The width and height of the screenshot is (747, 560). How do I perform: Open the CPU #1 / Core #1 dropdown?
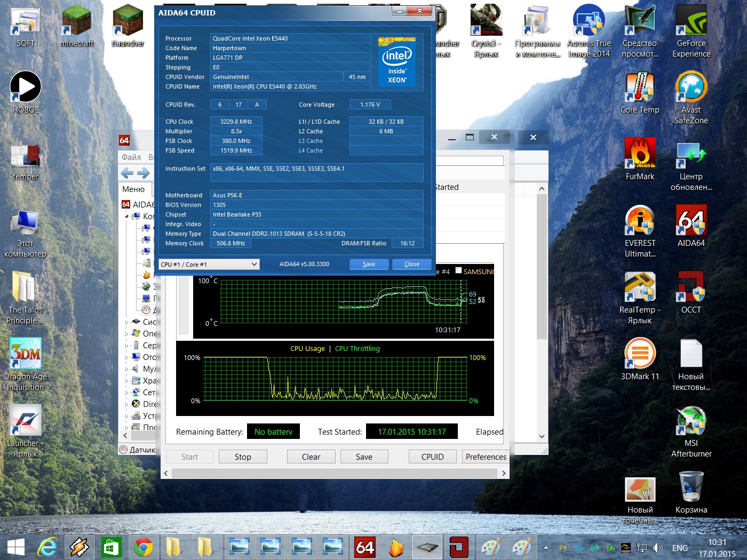coord(209,264)
